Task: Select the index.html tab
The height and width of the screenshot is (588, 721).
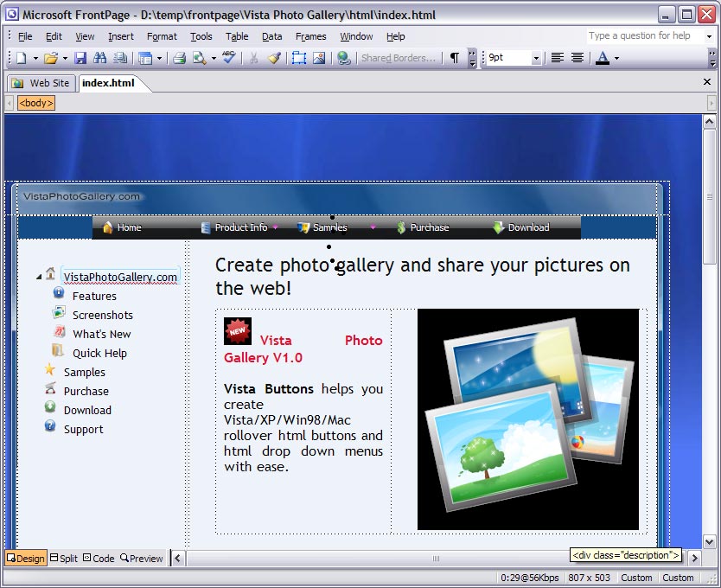Action: [x=109, y=83]
